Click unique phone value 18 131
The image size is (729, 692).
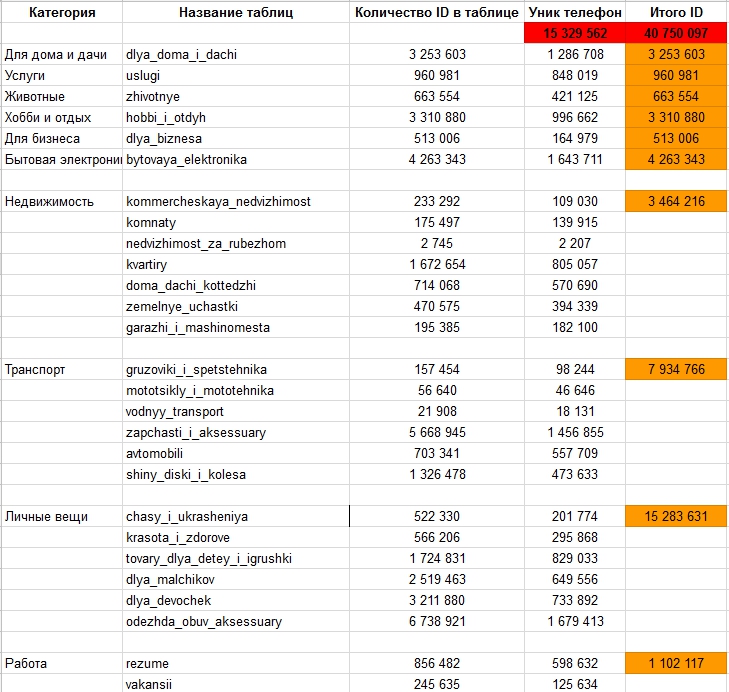tap(575, 411)
